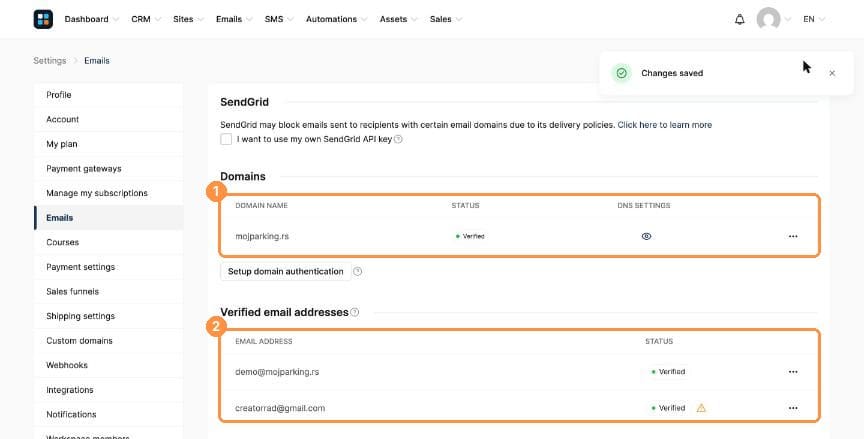Open the Sales dropdown menu
Screen dimensions: 864x439
pyautogui.click(x=446, y=19)
